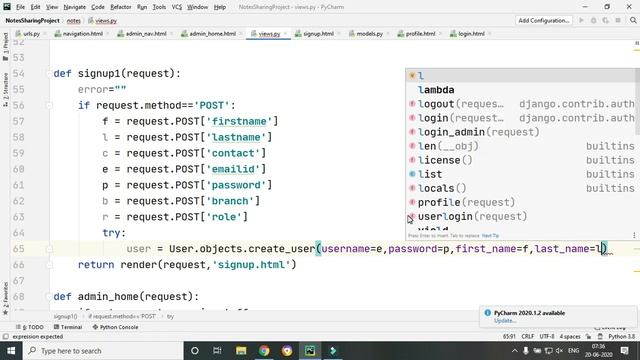Click the Debug bug icon in toolbar
Image resolution: width=640 pixels, height=360 pixels.
(x=593, y=20)
